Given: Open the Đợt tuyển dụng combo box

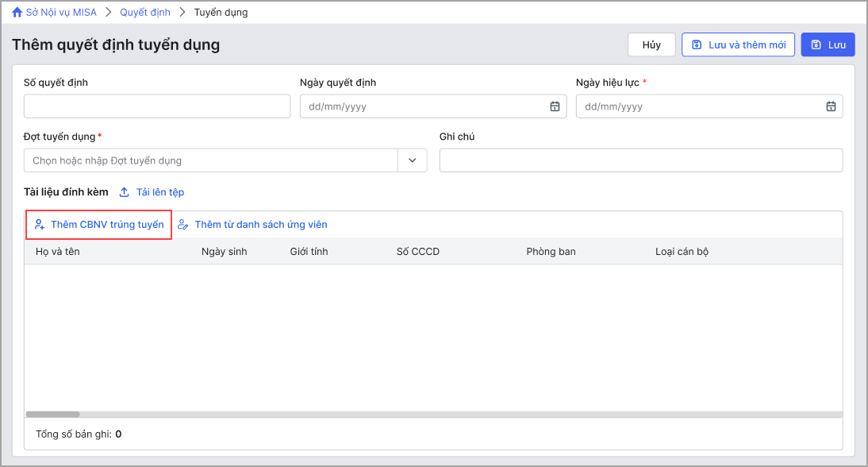Looking at the screenshot, I should click(x=210, y=160).
